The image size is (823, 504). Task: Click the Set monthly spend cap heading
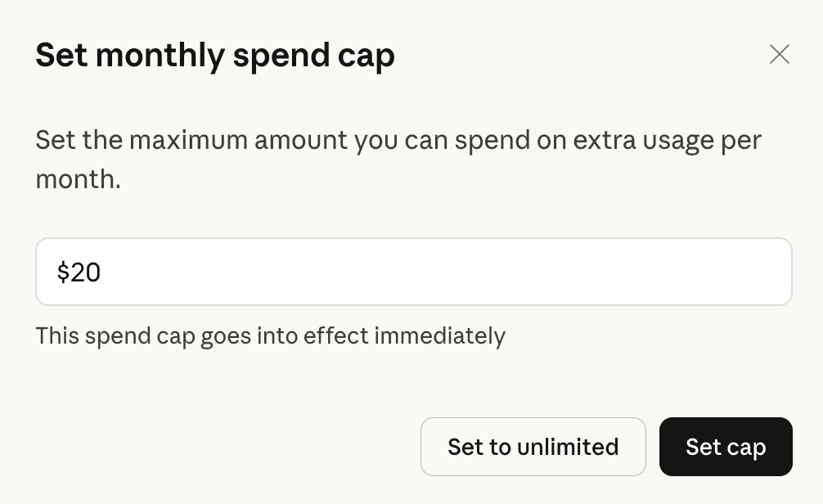click(x=214, y=55)
